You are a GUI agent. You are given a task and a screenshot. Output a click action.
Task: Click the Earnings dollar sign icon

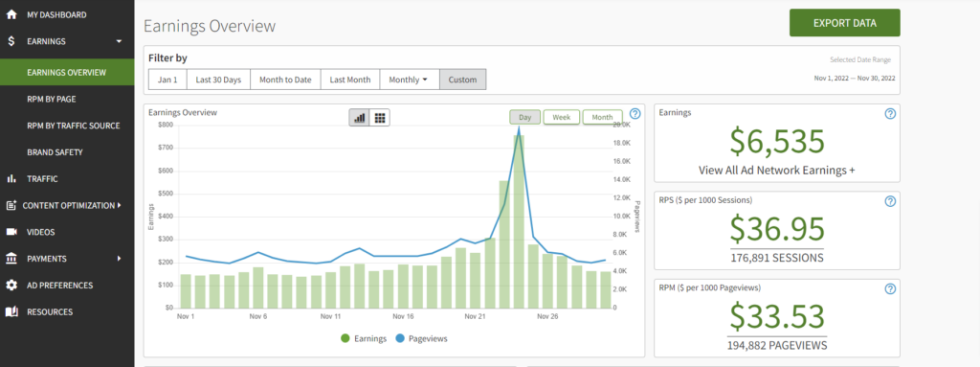coord(11,41)
